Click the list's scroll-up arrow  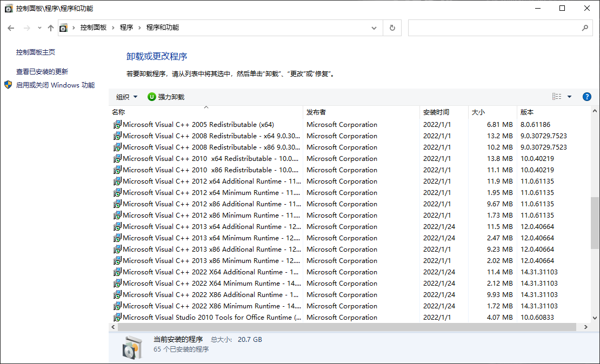(x=595, y=111)
